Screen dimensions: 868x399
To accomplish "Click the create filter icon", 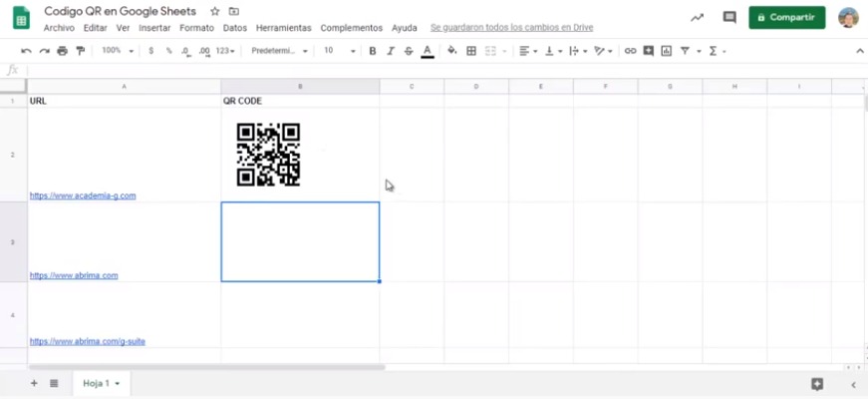I will (685, 51).
